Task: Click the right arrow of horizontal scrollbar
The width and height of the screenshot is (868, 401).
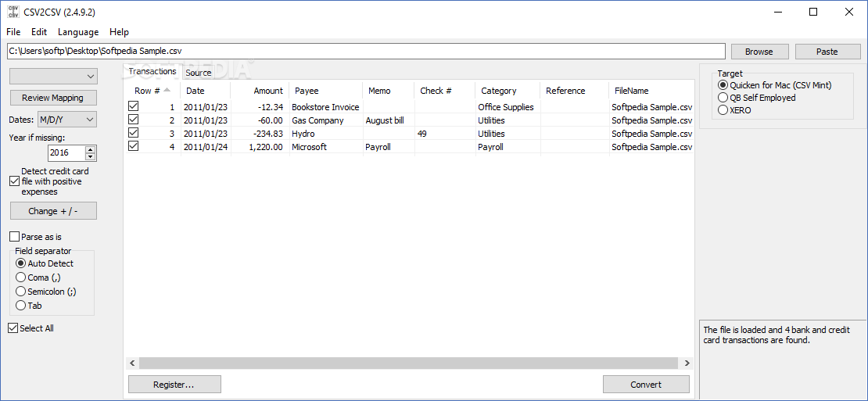Action: [687, 363]
